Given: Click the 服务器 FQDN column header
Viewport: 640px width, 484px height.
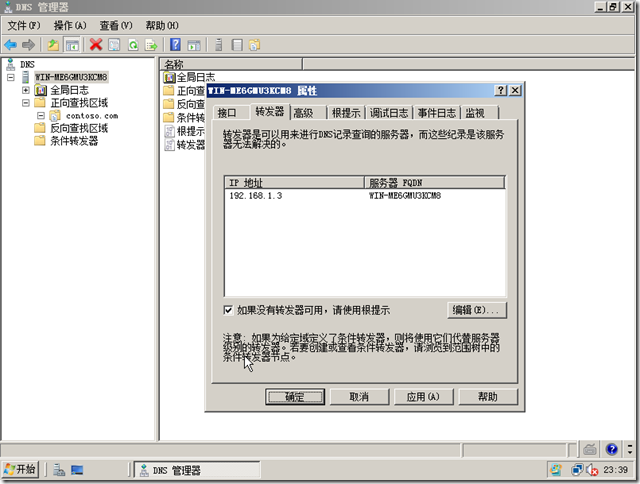Looking at the screenshot, I should click(x=435, y=182).
